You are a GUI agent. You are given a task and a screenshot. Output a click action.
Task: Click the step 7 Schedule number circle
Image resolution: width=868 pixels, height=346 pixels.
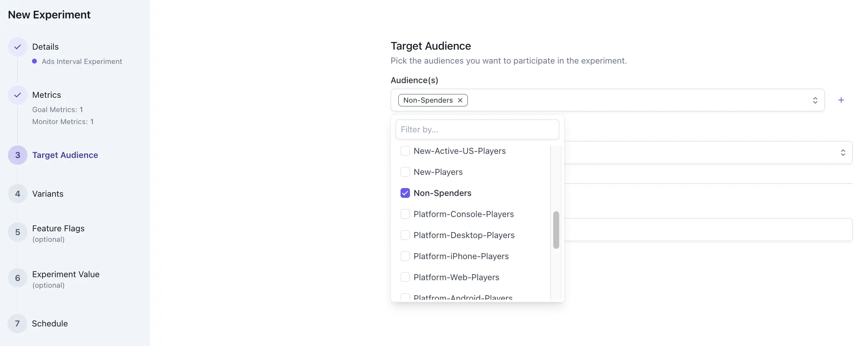17,323
